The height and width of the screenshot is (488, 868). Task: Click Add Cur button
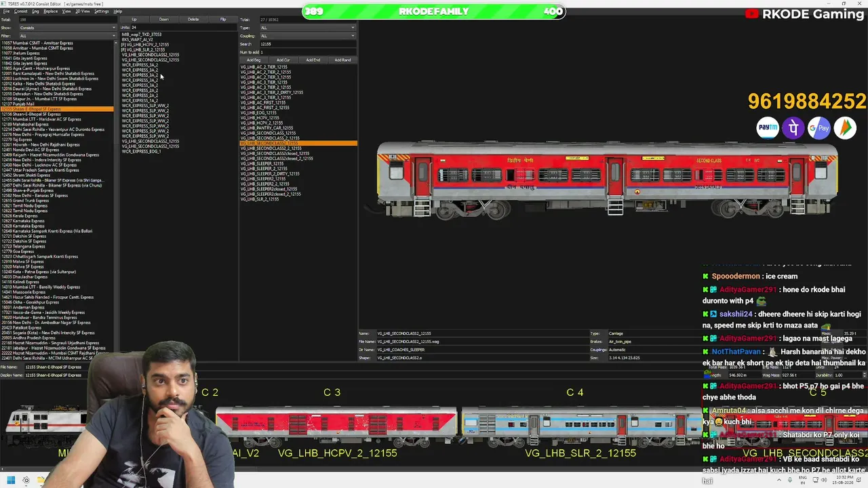[283, 60]
